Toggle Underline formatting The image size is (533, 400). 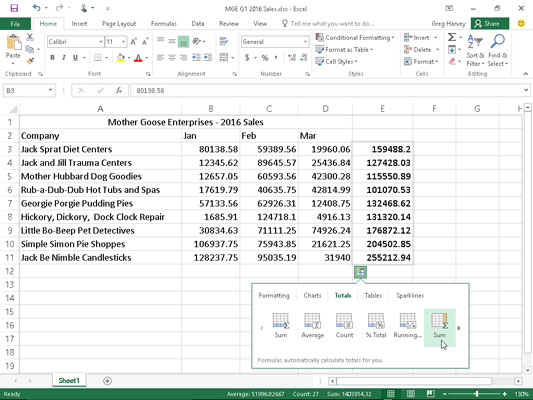(x=75, y=58)
